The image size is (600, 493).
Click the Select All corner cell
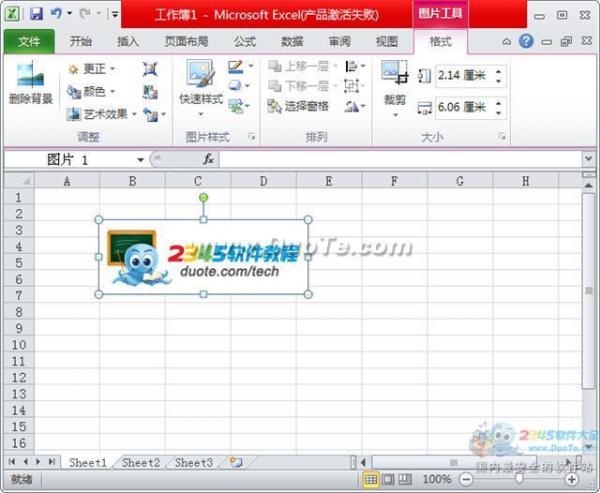(x=19, y=180)
